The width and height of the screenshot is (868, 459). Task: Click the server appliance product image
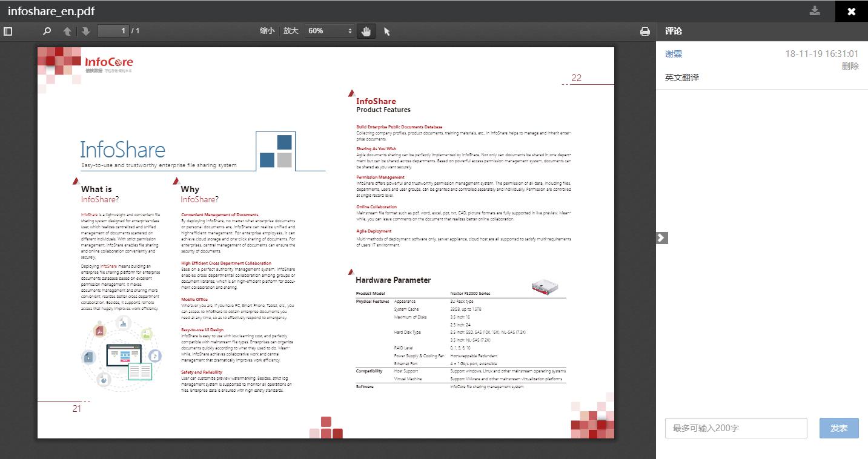[x=545, y=286]
